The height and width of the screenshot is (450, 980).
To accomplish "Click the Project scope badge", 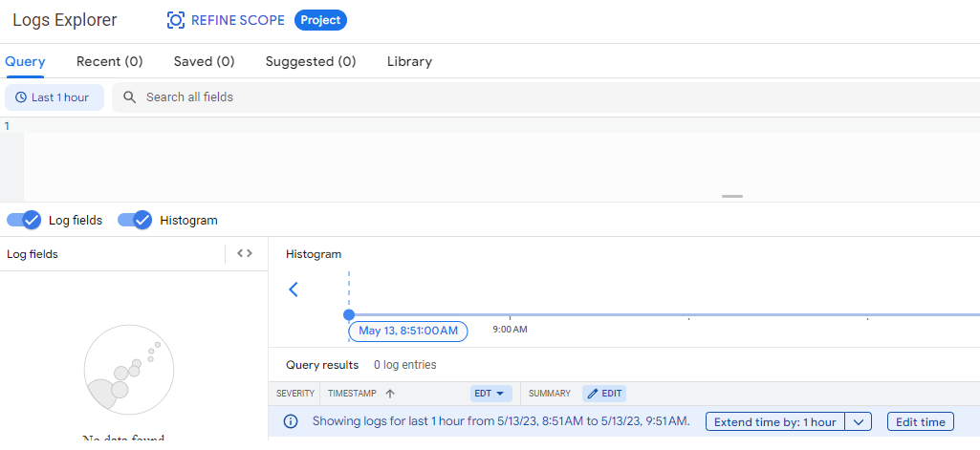I will [x=320, y=20].
